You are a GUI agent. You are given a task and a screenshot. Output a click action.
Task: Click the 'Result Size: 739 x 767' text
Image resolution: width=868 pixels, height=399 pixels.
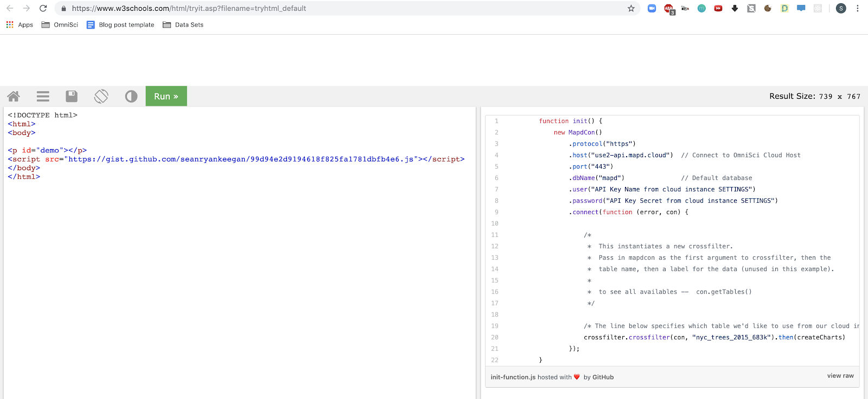[815, 96]
